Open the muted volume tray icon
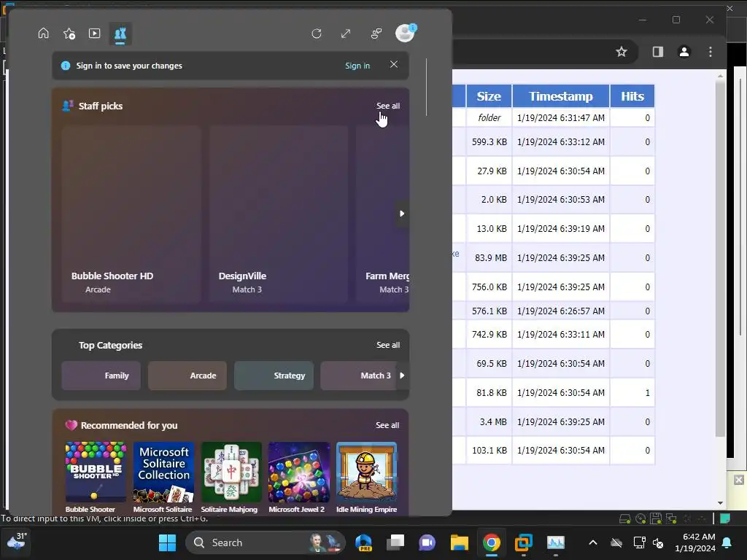The image size is (747, 560). [x=658, y=542]
